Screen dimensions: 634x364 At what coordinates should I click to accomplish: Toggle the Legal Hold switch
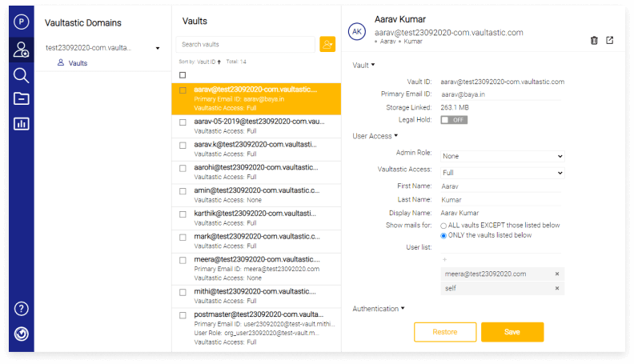[x=454, y=120]
